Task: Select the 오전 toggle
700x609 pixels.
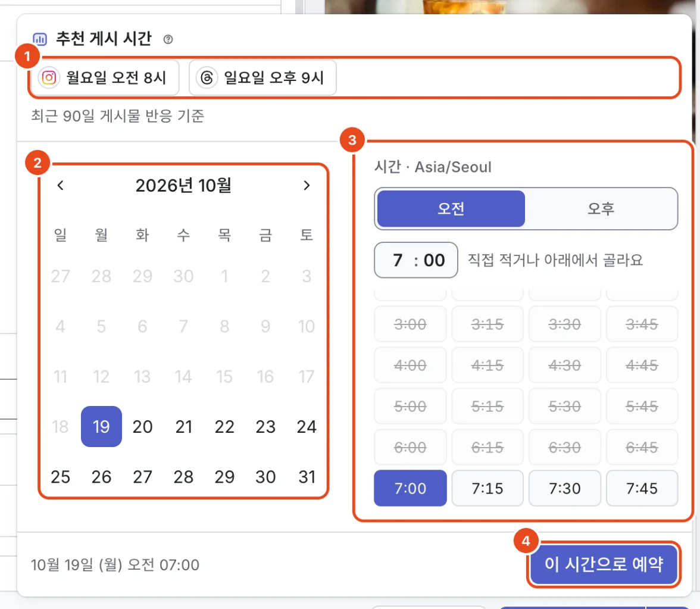Action: click(x=451, y=208)
